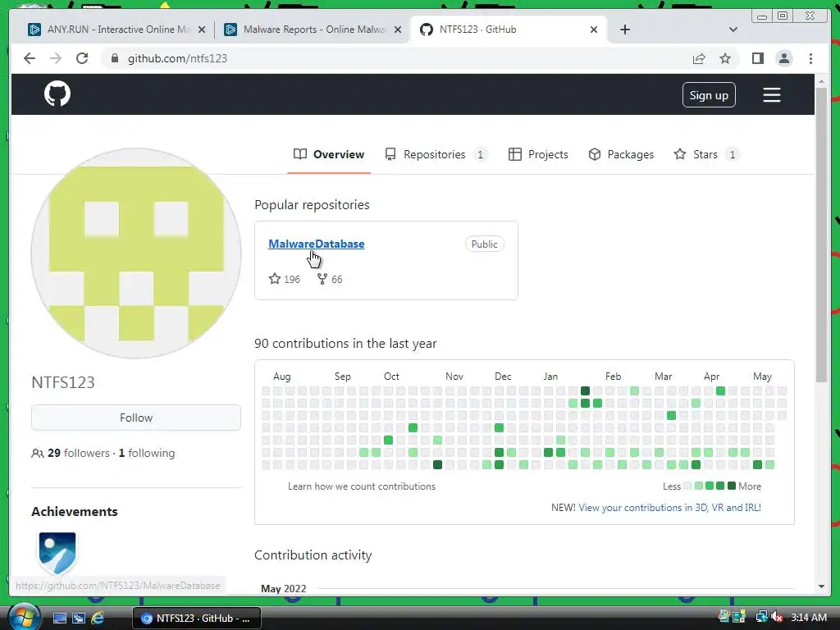The height and width of the screenshot is (630, 840).
Task: Open the MalwareDatabase repository link
Action: [x=316, y=244]
